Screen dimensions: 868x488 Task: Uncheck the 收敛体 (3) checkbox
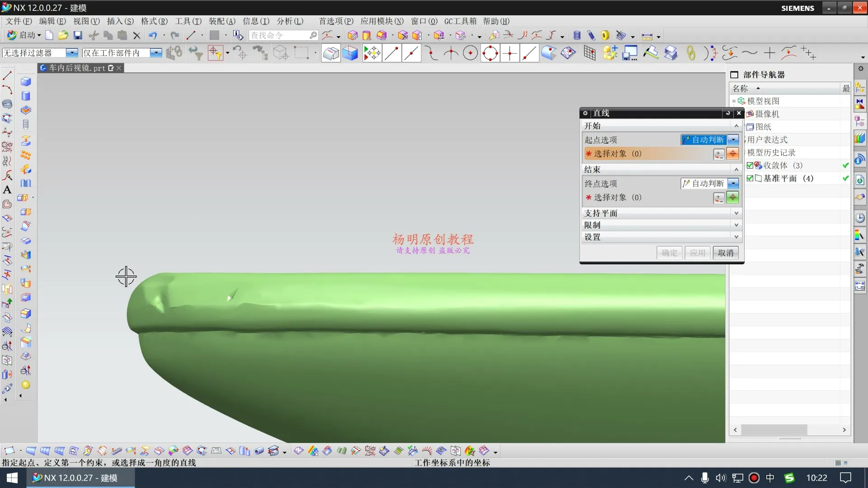(750, 165)
